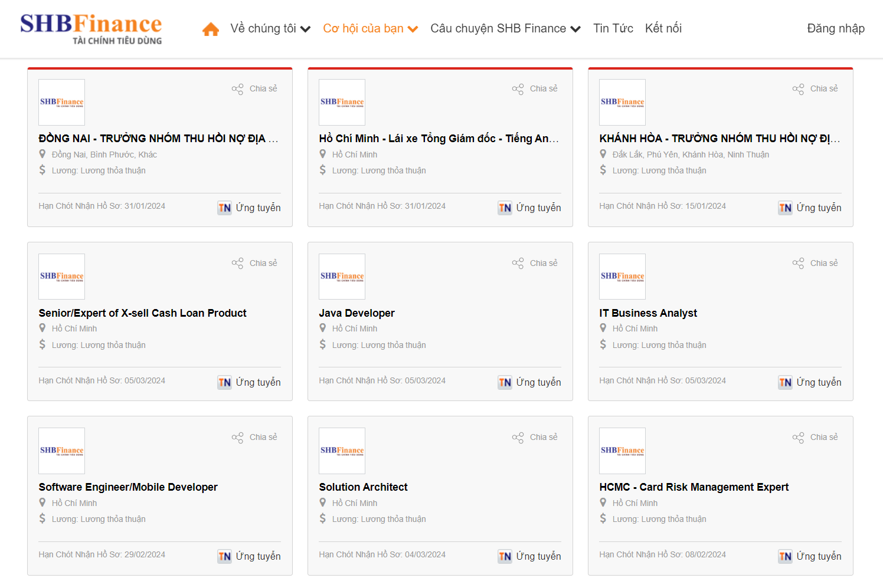Share the ĐỒNG NAI job card
Viewport: 883px width, 588px height.
[254, 89]
